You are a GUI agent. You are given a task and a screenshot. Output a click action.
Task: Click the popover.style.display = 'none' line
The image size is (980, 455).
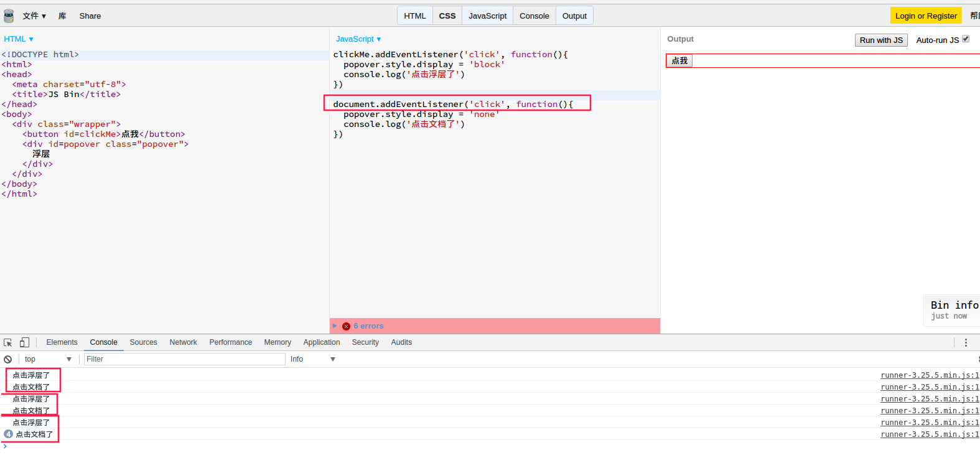422,115
